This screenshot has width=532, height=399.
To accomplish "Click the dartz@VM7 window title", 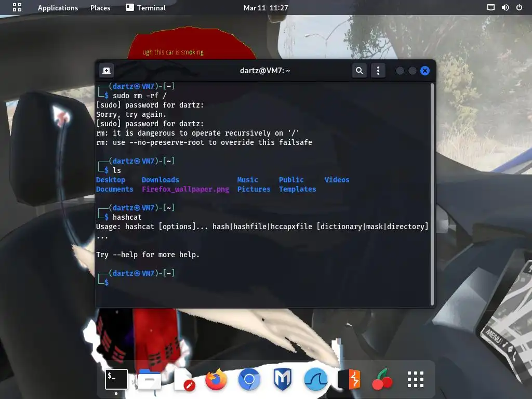I will [264, 71].
